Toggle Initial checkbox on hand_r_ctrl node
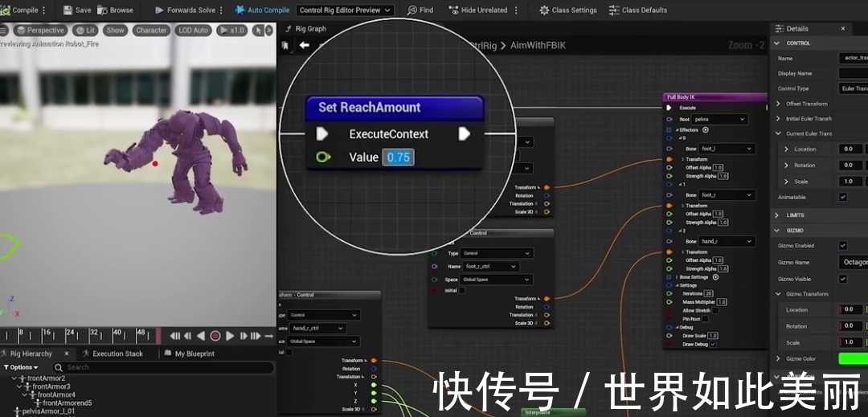 click(x=289, y=352)
